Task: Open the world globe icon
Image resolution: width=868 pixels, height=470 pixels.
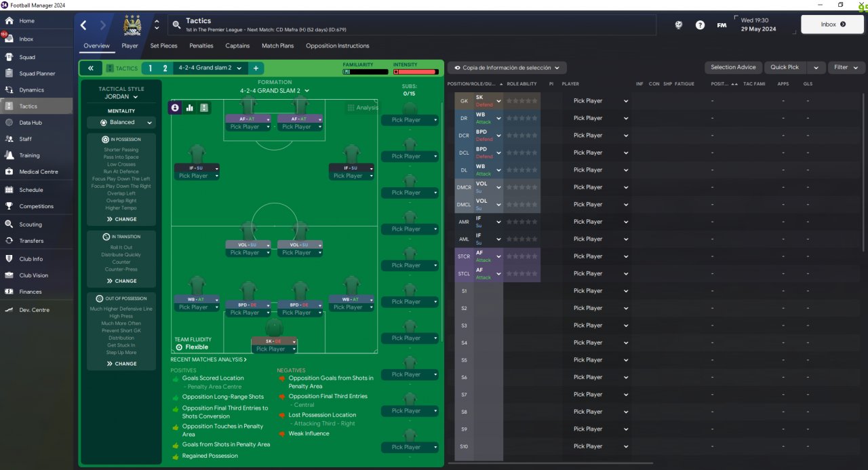Action: 679,25
